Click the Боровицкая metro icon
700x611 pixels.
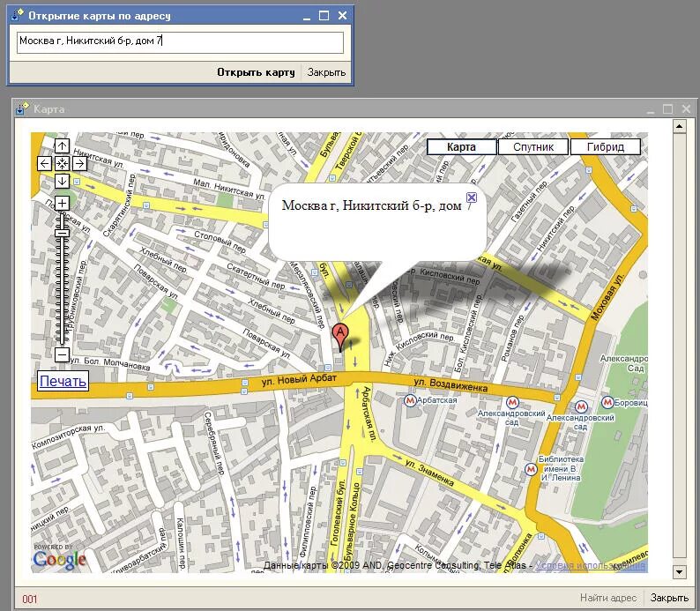tap(607, 402)
